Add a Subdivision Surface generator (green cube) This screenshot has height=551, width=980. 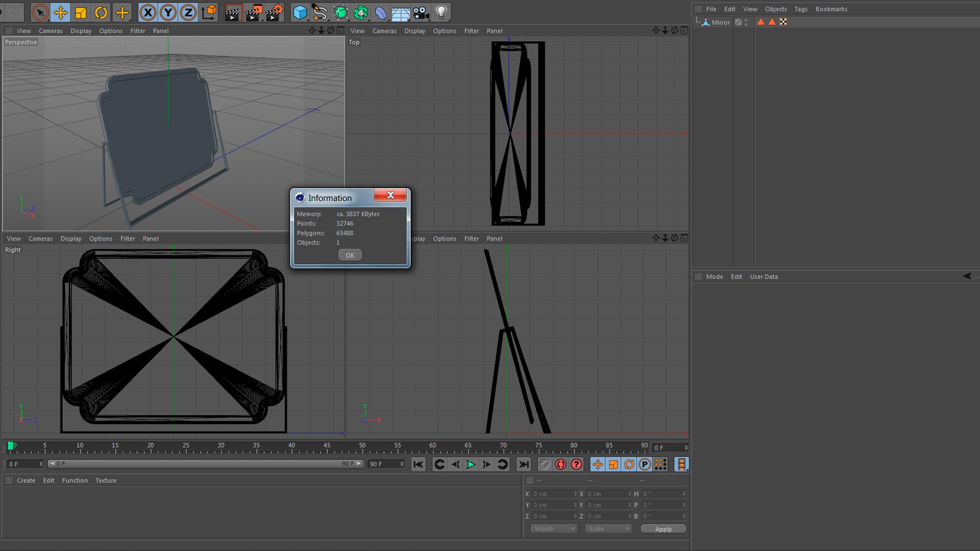coord(340,12)
